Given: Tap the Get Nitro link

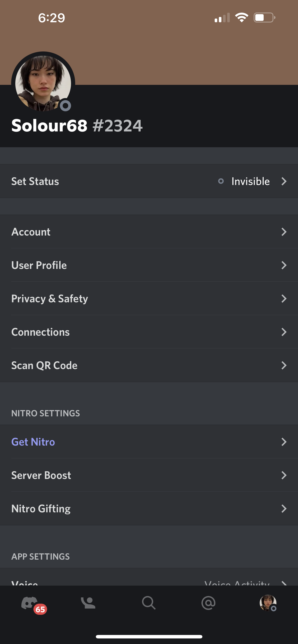Looking at the screenshot, I should [x=33, y=442].
